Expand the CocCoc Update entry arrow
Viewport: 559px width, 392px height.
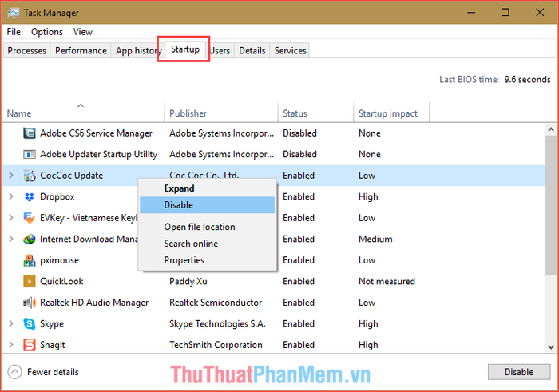point(11,176)
